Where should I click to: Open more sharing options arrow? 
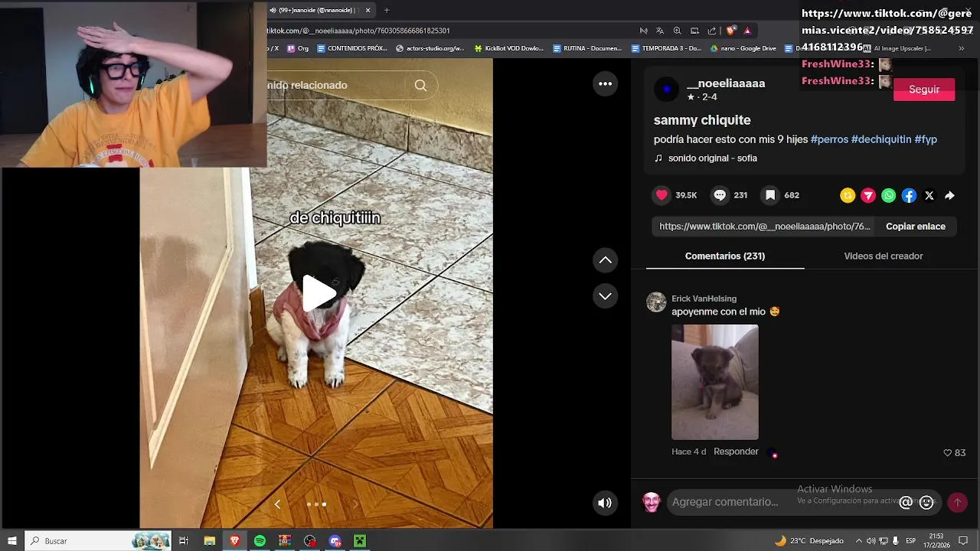point(949,196)
